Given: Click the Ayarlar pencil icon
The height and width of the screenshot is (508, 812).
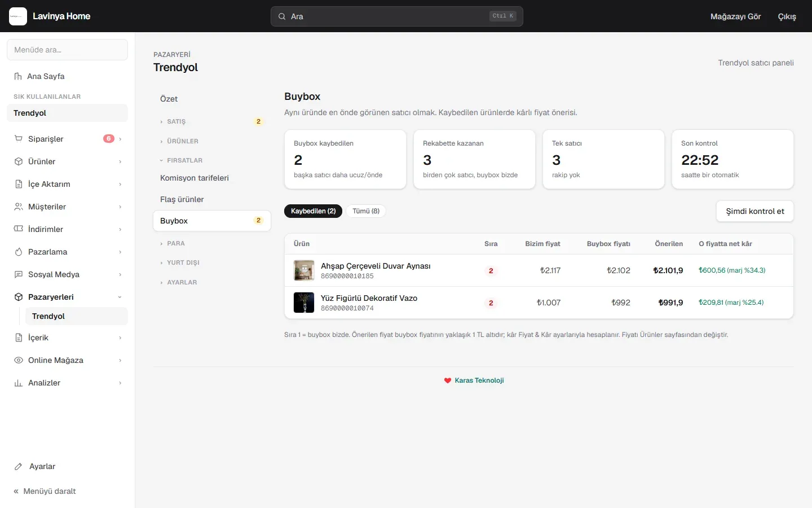Looking at the screenshot, I should click(x=19, y=466).
